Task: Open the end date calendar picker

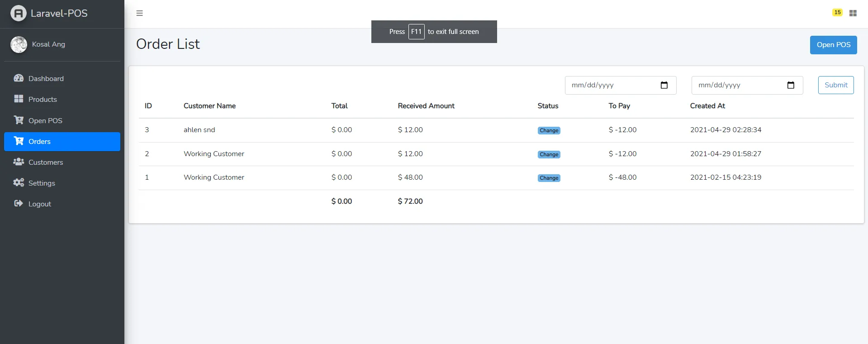Action: (791, 85)
